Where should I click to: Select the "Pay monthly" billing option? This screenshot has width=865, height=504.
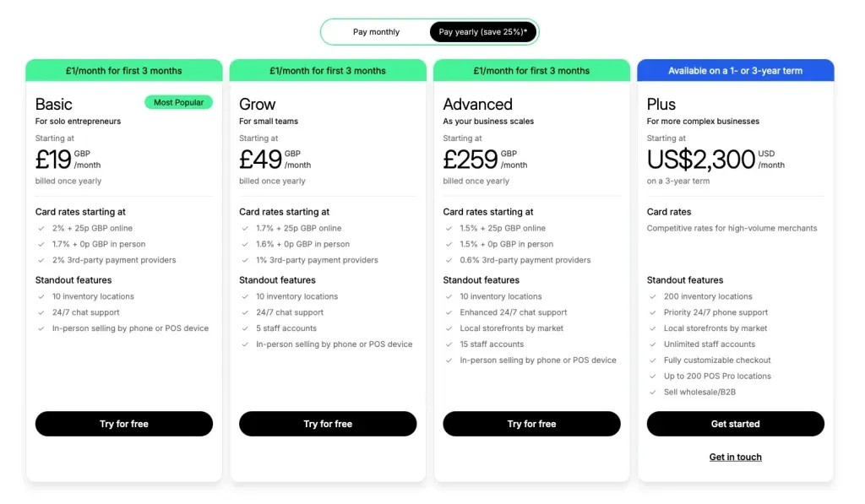(377, 31)
